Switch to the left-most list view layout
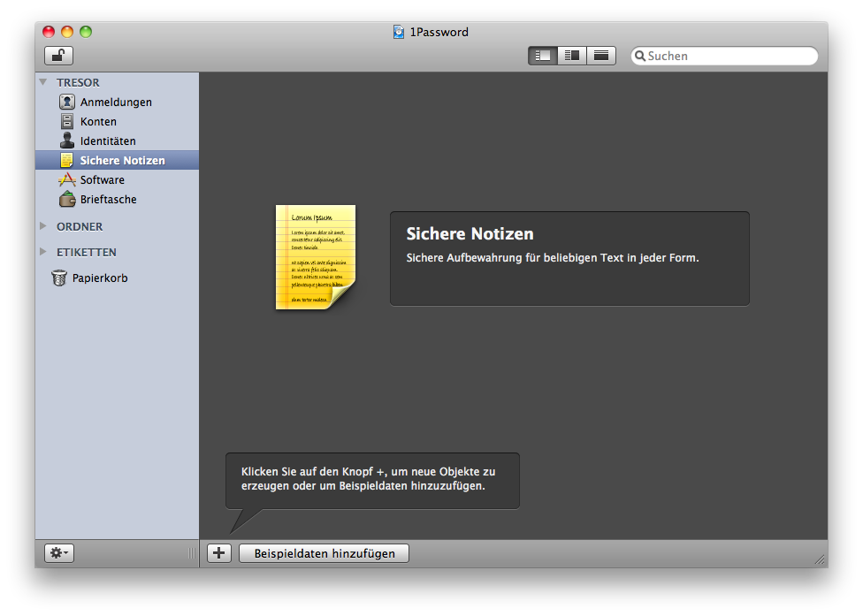The height and width of the screenshot is (616, 863). pyautogui.click(x=542, y=56)
